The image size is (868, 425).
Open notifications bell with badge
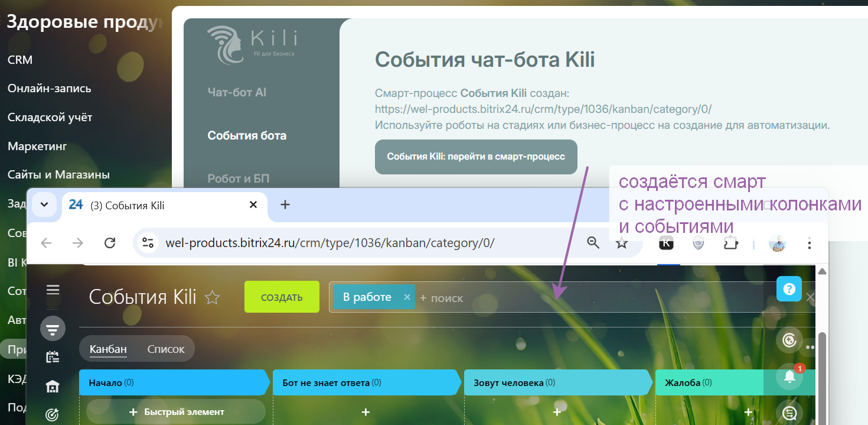coord(789,377)
